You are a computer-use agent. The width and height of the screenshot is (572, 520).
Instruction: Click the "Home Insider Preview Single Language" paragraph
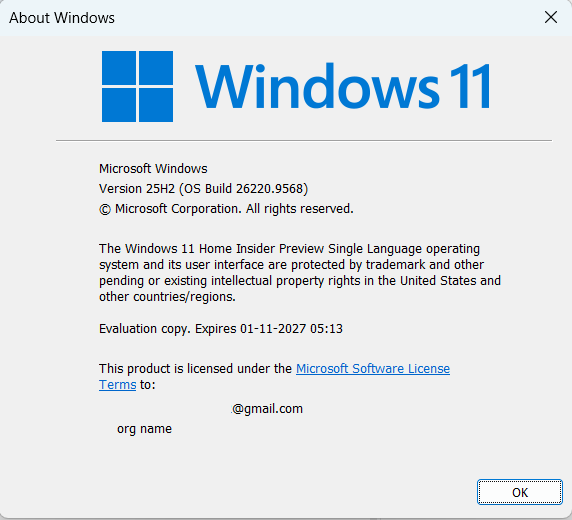pyautogui.click(x=299, y=273)
